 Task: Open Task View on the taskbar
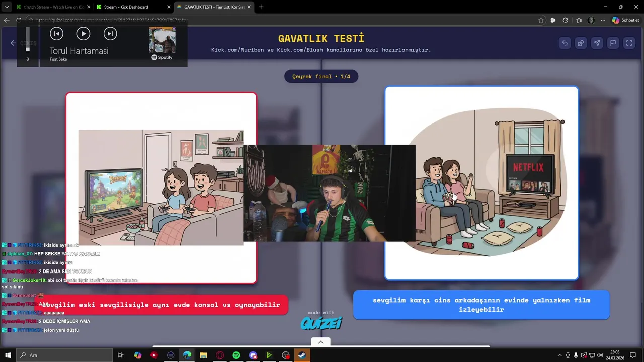[121, 355]
